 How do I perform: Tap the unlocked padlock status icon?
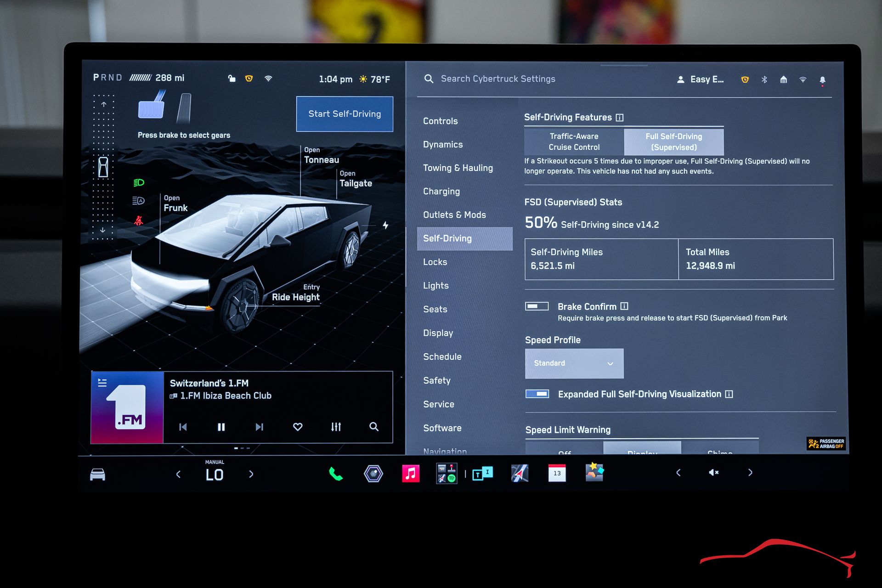pos(232,79)
